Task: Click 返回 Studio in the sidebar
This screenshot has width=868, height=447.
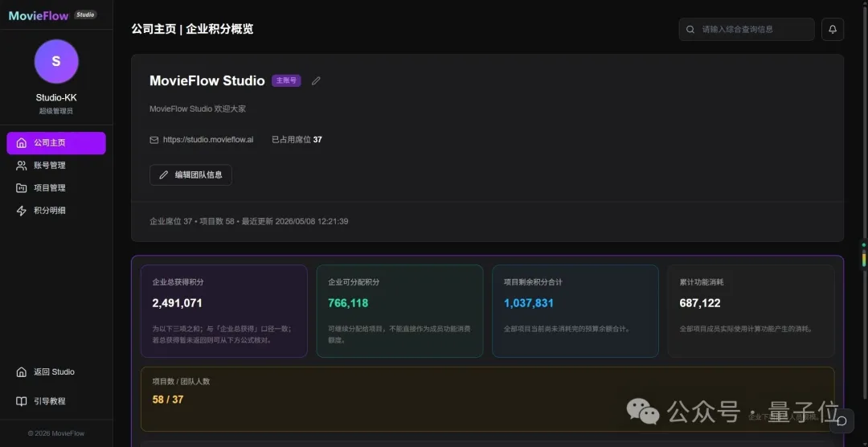Action: click(56, 371)
